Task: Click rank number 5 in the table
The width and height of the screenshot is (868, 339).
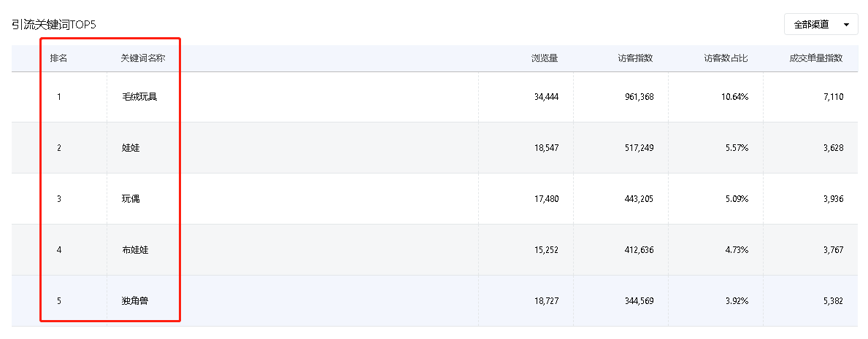Action: [58, 301]
